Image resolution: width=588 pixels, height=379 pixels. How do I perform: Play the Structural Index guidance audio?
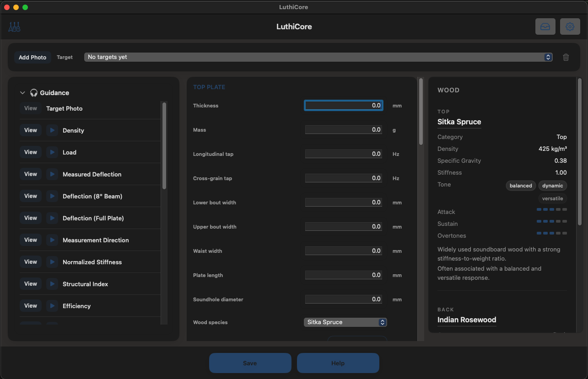click(52, 284)
